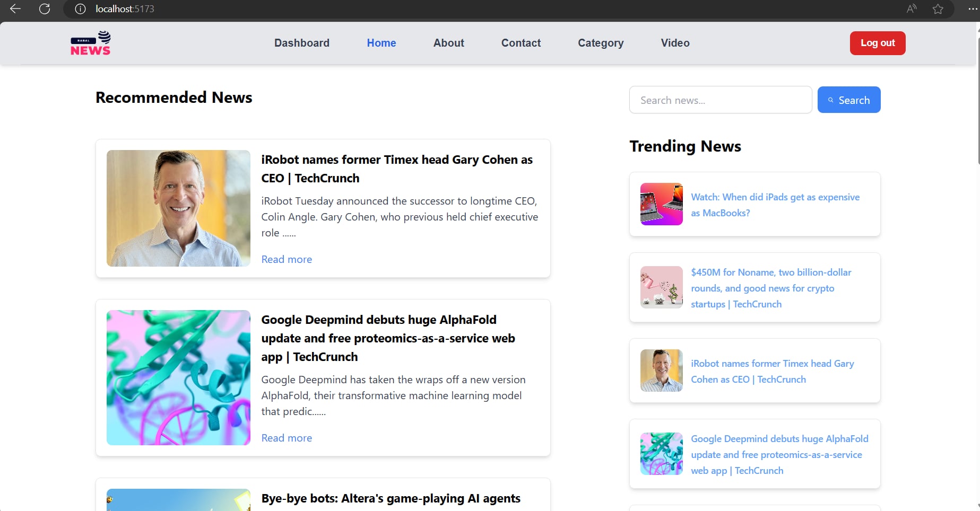Open Google Deepmind AlphaFold article headline
Viewport: 980px width, 511px height.
coord(388,338)
